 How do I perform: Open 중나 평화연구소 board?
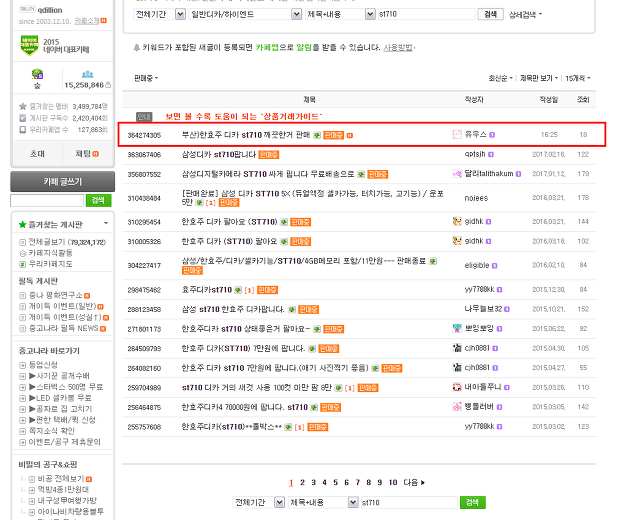click(x=56, y=295)
